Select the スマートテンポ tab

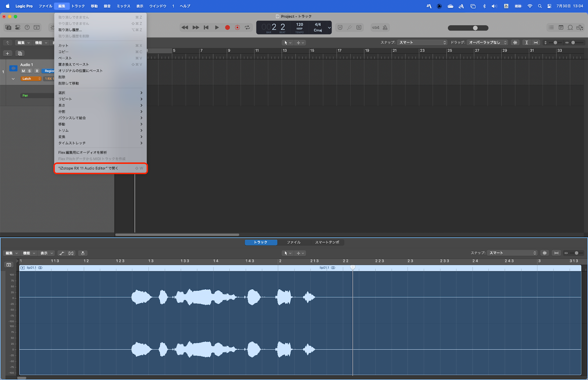pos(327,242)
